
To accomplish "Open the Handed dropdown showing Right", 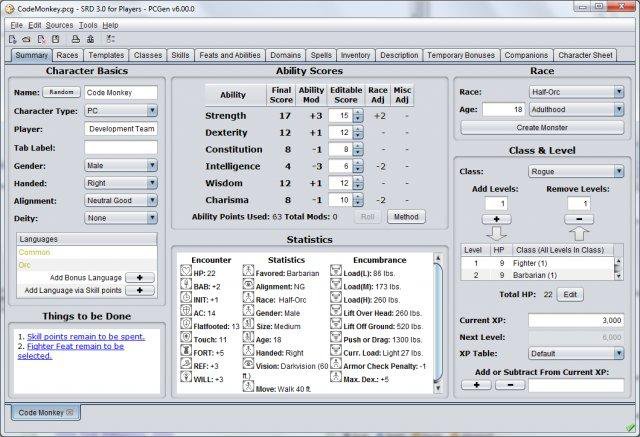I will pyautogui.click(x=121, y=183).
